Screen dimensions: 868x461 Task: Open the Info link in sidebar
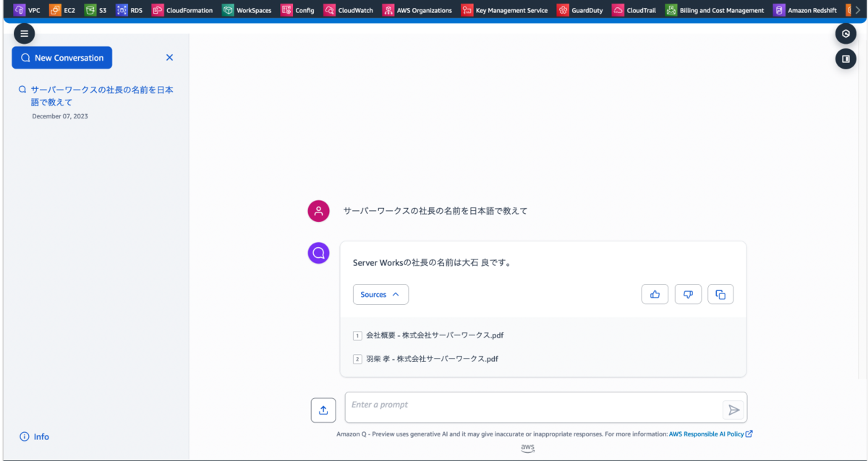[x=35, y=436]
